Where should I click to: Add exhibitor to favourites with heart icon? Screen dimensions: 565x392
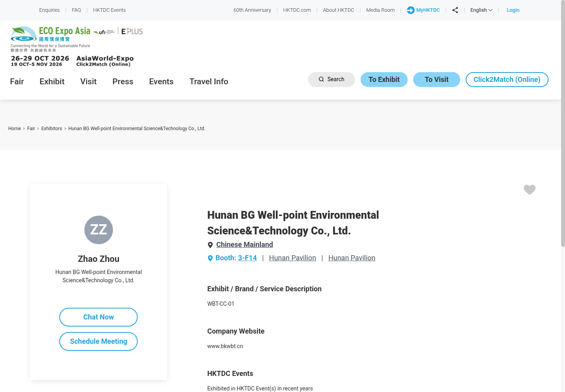[x=530, y=190]
